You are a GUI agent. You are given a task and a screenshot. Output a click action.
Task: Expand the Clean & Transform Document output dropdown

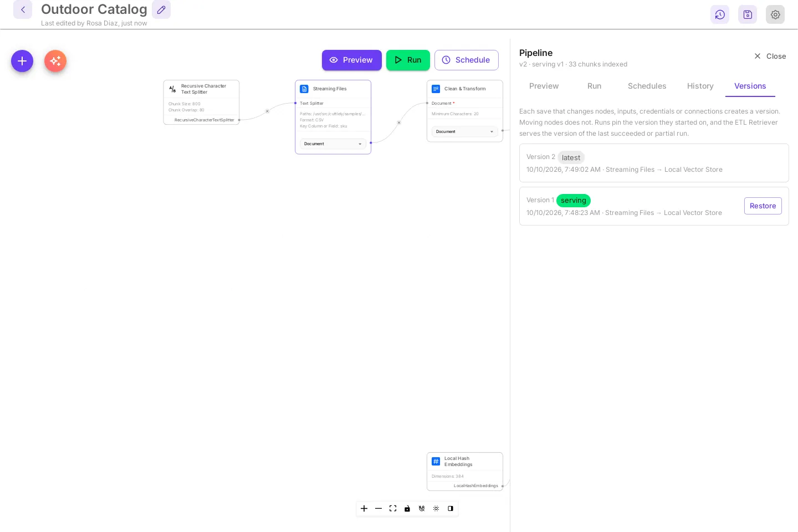click(464, 131)
